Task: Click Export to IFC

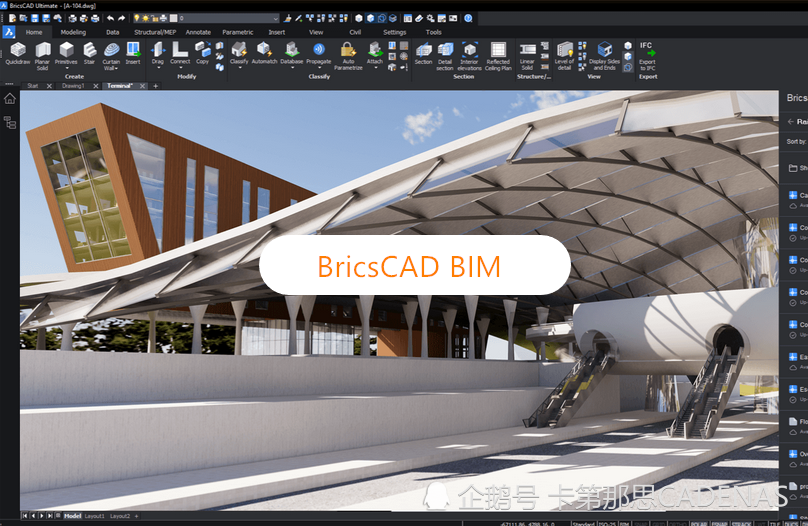Action: click(647, 56)
